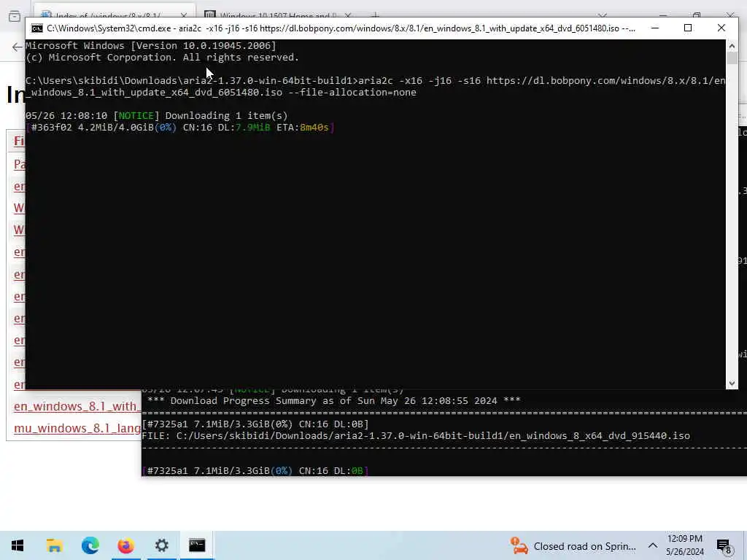Image resolution: width=747 pixels, height=560 pixels.
Task: Click the #363f02 4.2MiB/4.0GiB progress line
Action: point(179,127)
